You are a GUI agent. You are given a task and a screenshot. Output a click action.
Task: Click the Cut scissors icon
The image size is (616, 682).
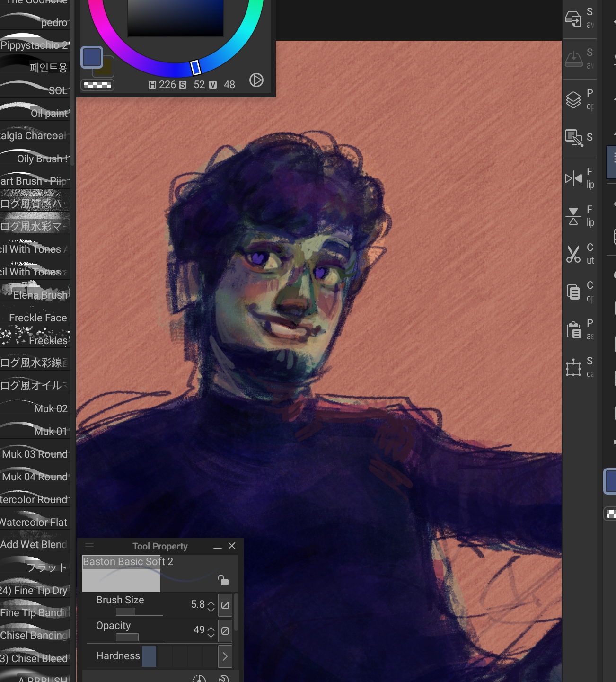[x=573, y=254]
